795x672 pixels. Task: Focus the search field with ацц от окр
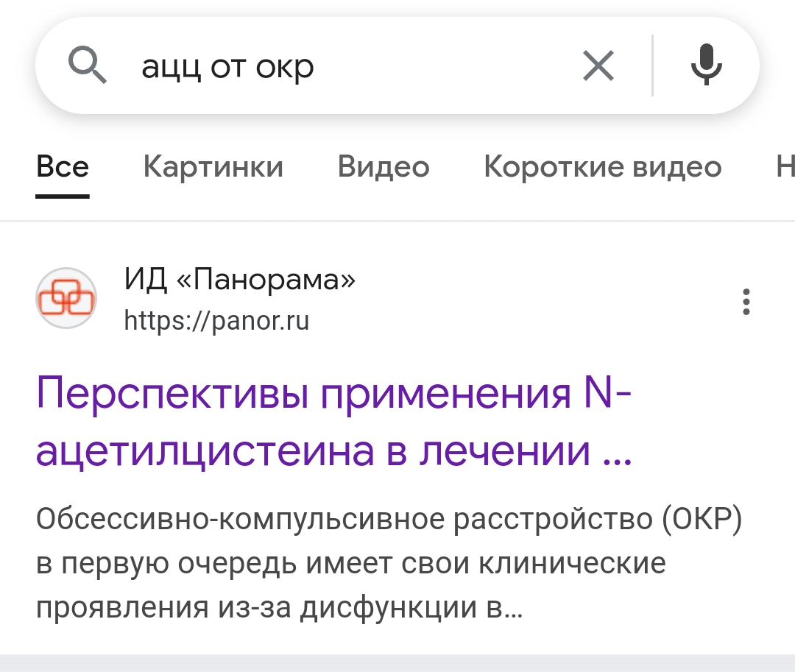[x=331, y=67]
